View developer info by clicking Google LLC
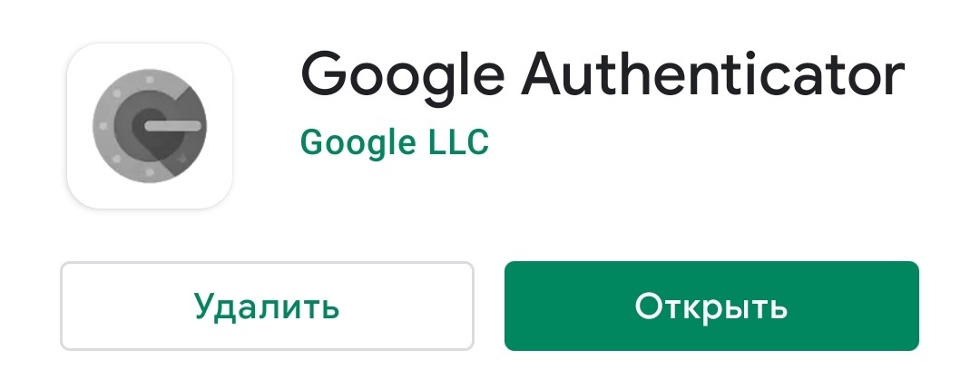 click(395, 141)
